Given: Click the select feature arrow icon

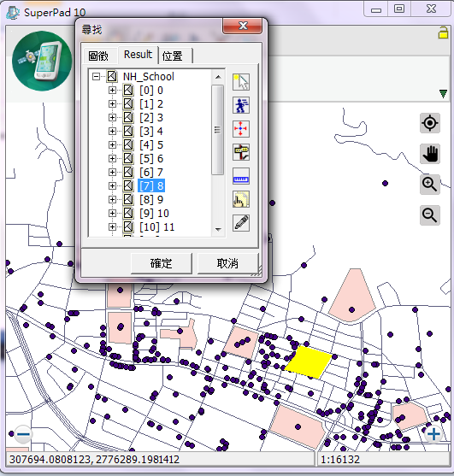Looking at the screenshot, I should (241, 82).
